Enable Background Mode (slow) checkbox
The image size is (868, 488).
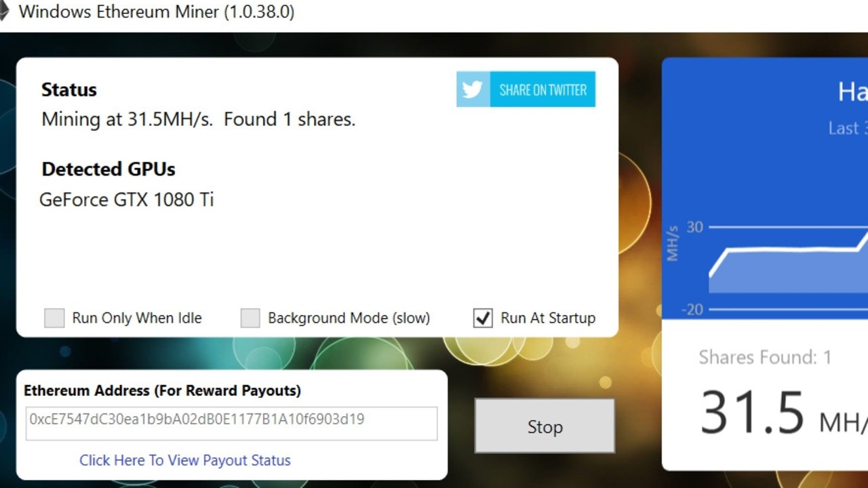pyautogui.click(x=250, y=318)
